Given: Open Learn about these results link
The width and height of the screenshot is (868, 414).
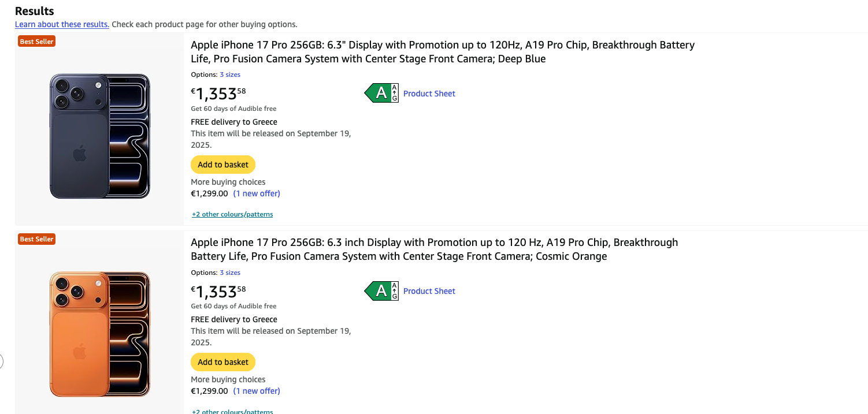Looking at the screenshot, I should [x=62, y=24].
